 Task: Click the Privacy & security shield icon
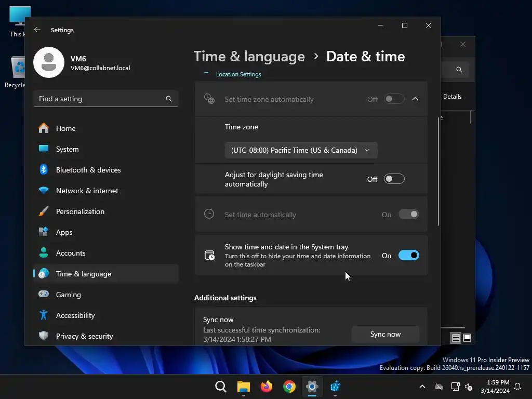tap(44, 336)
